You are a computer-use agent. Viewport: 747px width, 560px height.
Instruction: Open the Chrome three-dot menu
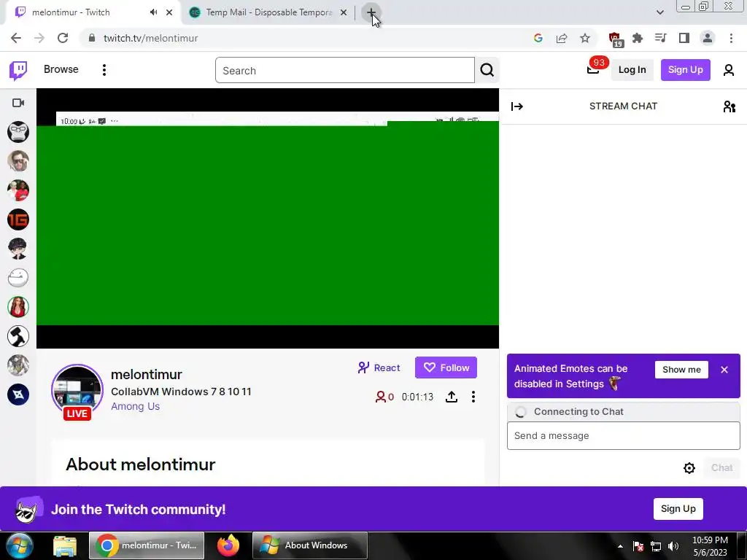(x=731, y=38)
